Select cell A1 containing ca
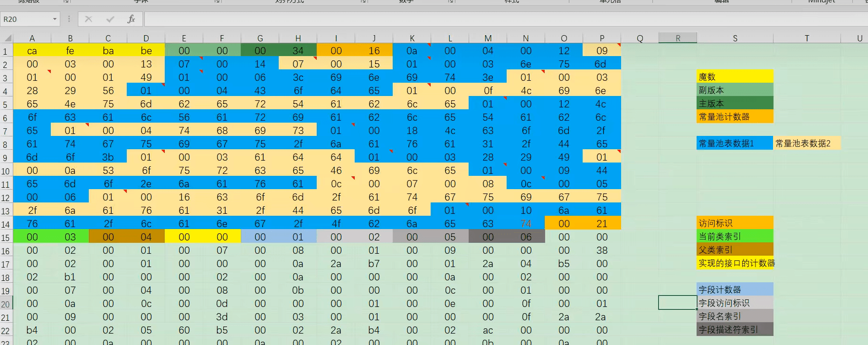Image resolution: width=868 pixels, height=345 pixels. (32, 51)
